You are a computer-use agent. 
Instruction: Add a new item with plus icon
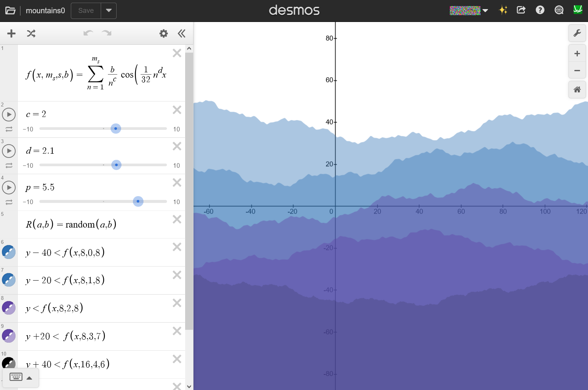[11, 33]
